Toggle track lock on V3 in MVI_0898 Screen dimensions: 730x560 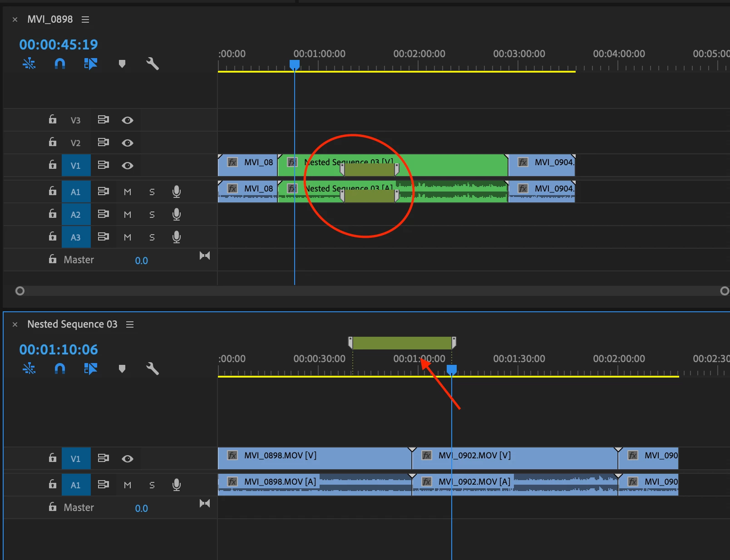pos(53,119)
